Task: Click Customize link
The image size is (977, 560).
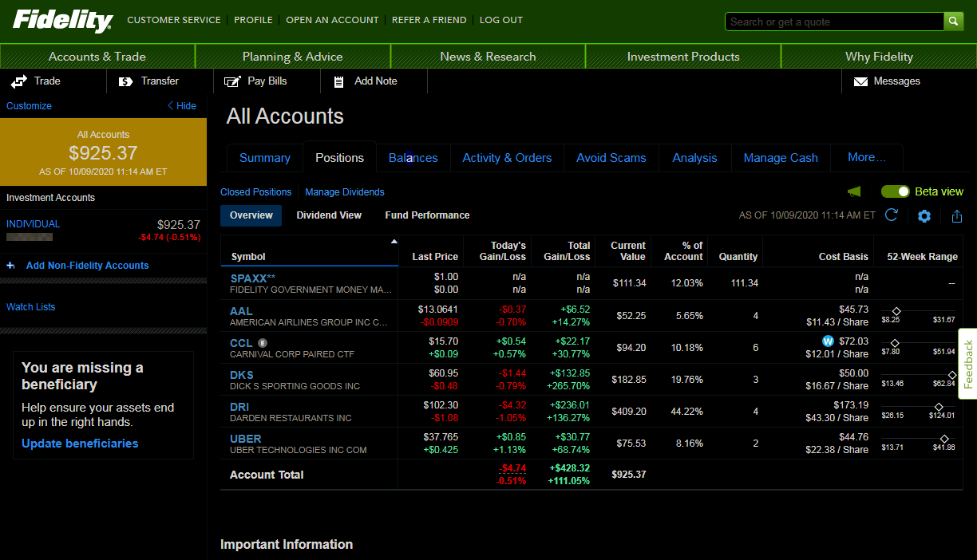Action: 29,106
